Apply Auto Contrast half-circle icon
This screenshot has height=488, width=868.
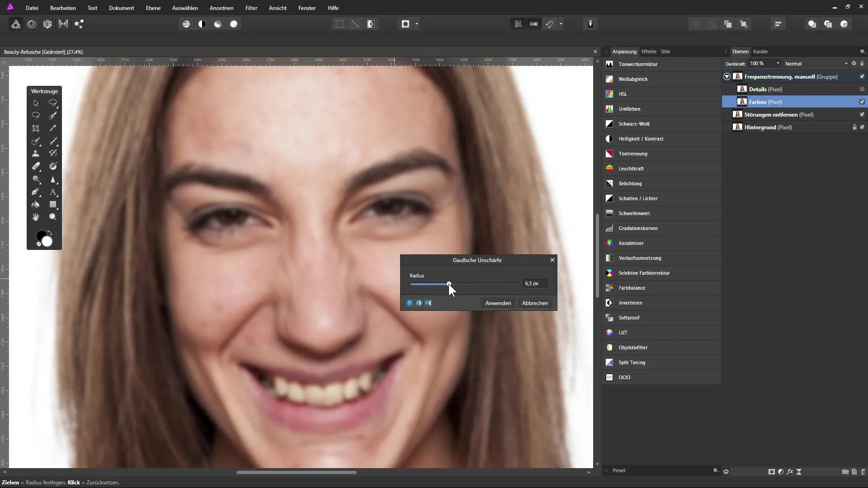coord(202,24)
